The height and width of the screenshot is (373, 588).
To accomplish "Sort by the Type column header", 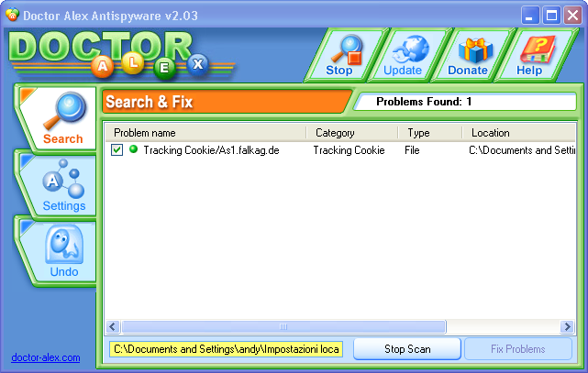I will (x=429, y=133).
